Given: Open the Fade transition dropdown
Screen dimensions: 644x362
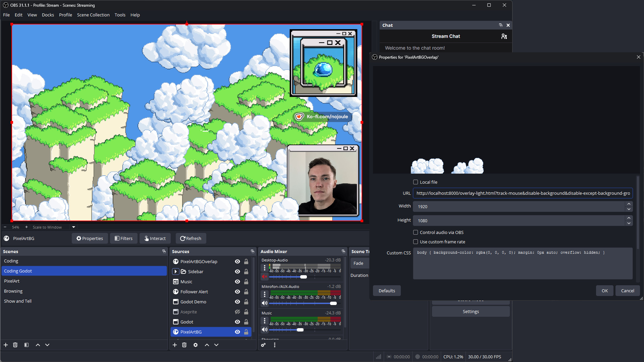Looking at the screenshot, I should pyautogui.click(x=359, y=263).
